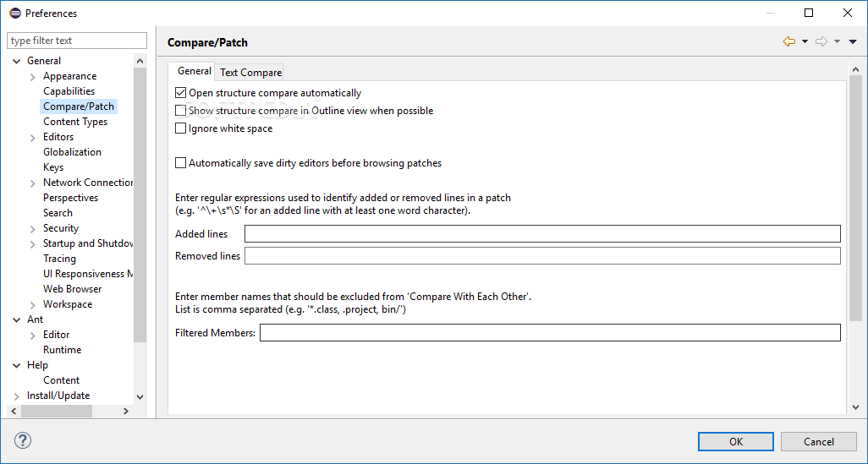868x464 pixels.
Task: Enable Automatically save dirty editors checkbox
Action: point(180,162)
